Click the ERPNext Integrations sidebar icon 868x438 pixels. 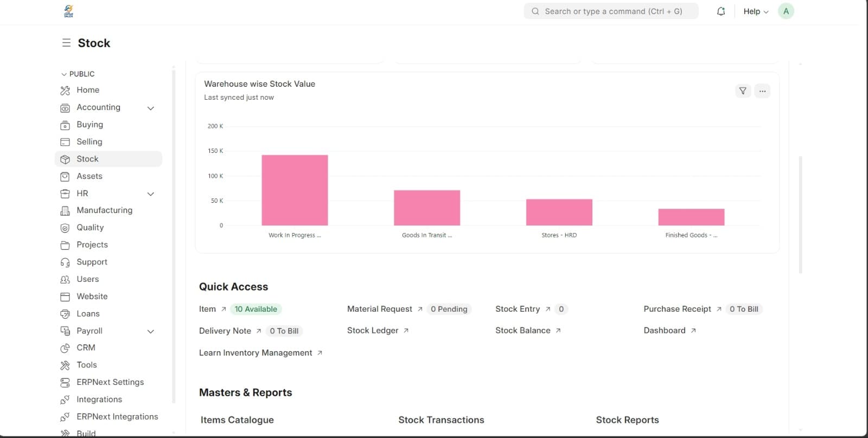click(x=65, y=417)
